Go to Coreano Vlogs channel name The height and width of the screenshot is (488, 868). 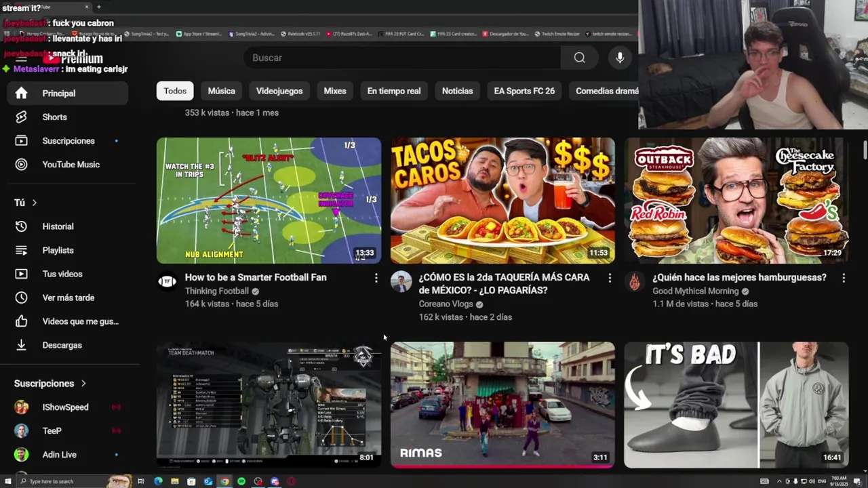coord(446,304)
